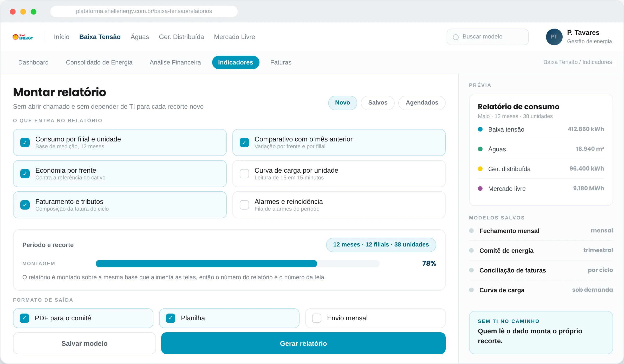Open Baixa Tensão section
Image resolution: width=624 pixels, height=364 pixels.
point(100,37)
